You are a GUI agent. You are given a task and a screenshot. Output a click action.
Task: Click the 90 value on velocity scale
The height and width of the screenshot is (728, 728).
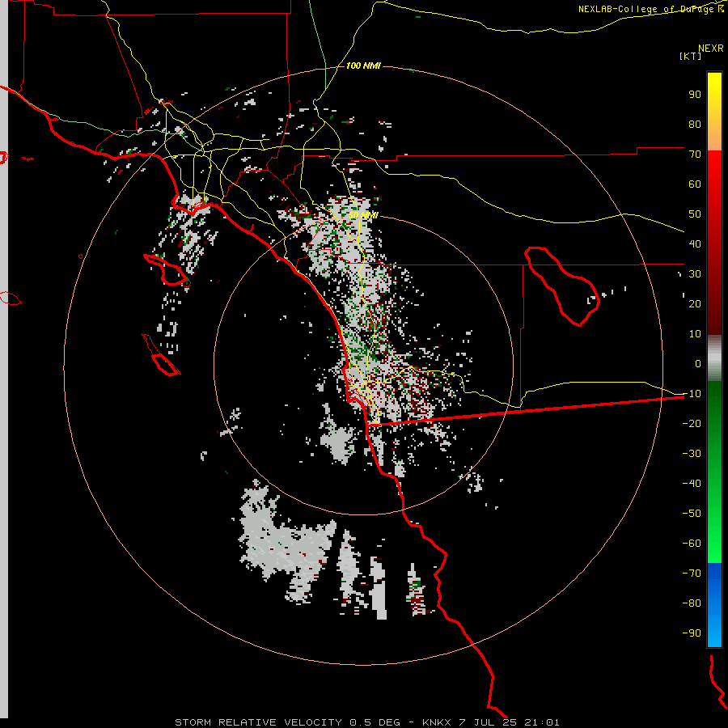[695, 95]
